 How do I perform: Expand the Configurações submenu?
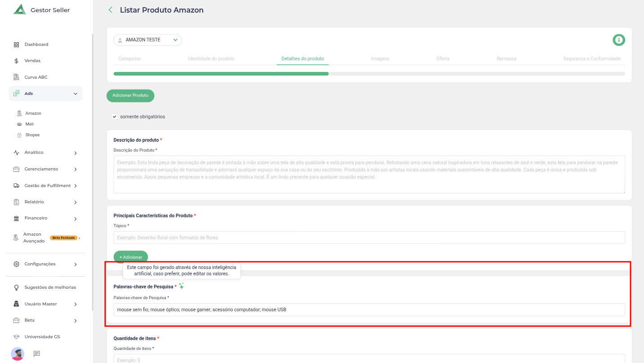75,264
